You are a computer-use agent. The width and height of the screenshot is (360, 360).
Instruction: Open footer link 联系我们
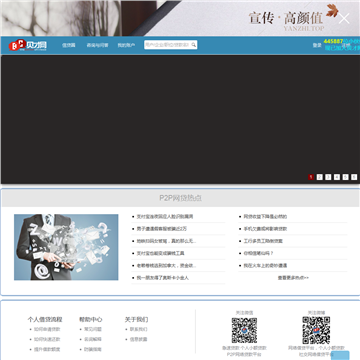(138, 329)
